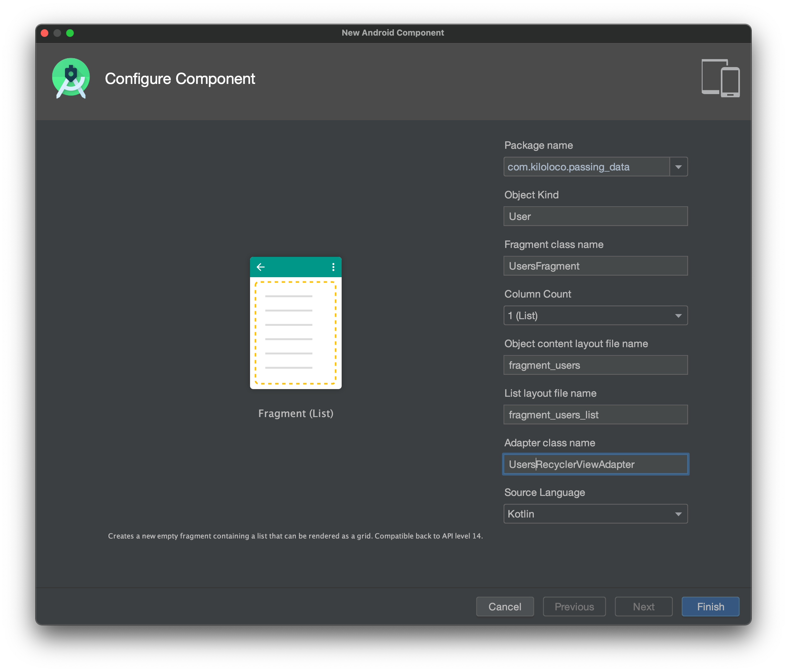Click the Finish button

(x=711, y=607)
